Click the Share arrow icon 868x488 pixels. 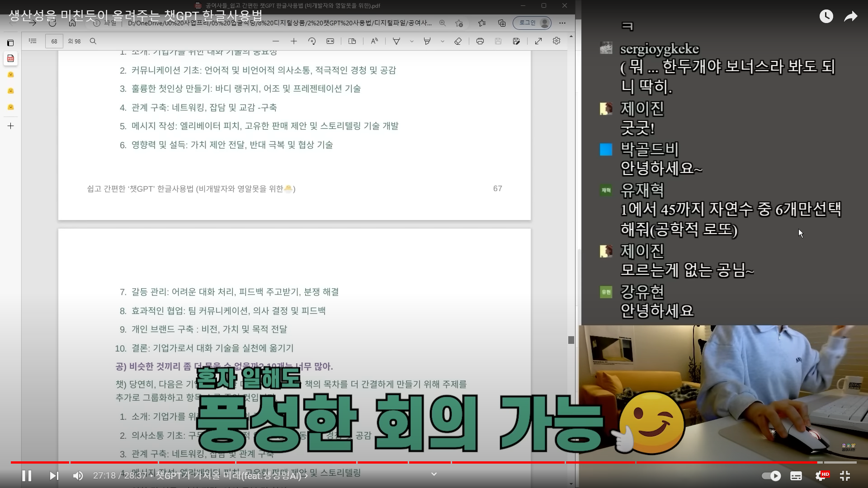851,17
